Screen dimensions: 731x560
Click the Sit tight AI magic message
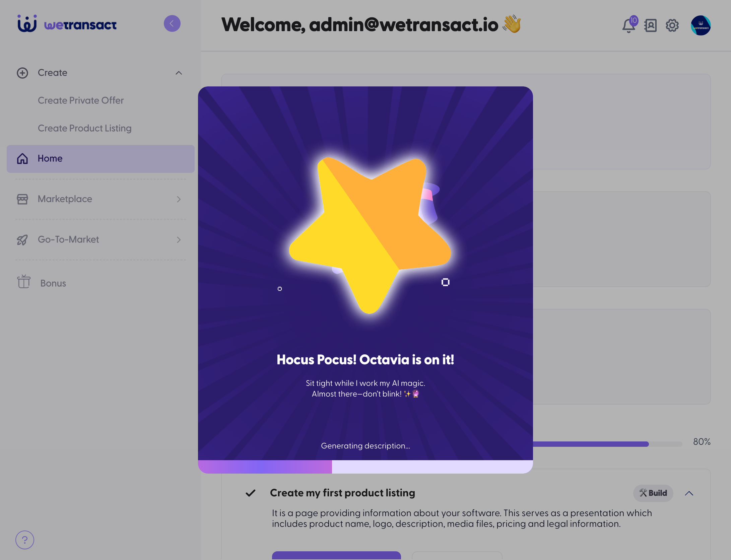[x=365, y=389]
